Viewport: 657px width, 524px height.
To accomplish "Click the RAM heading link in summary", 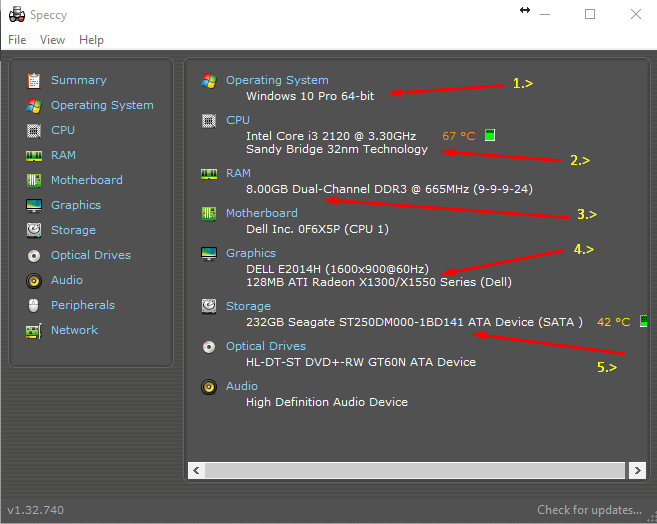I will click(238, 173).
